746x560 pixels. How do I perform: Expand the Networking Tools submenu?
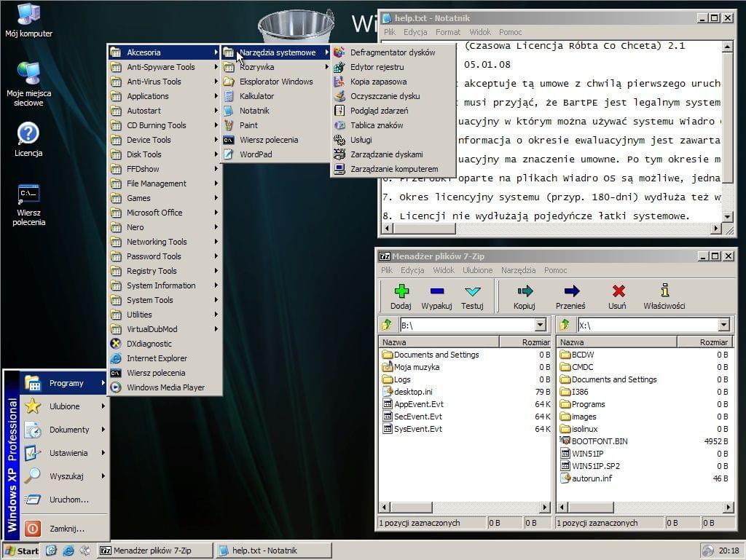(165, 242)
